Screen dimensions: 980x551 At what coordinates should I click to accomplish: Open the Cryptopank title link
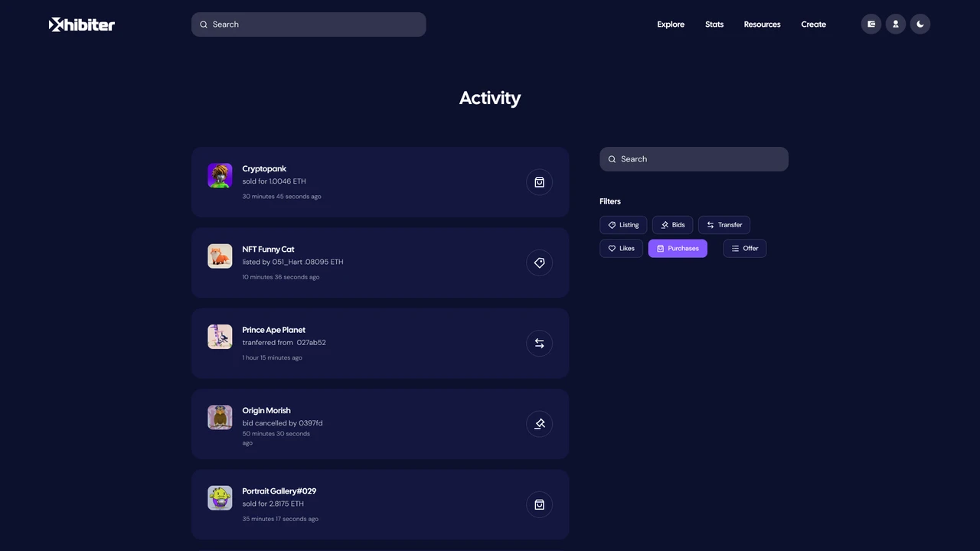(264, 168)
